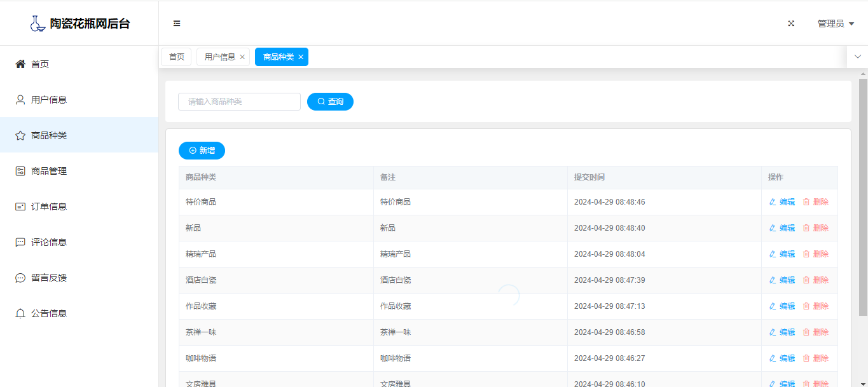Delete the 酒店白瓷 row
The width and height of the screenshot is (868, 387).
(x=816, y=280)
